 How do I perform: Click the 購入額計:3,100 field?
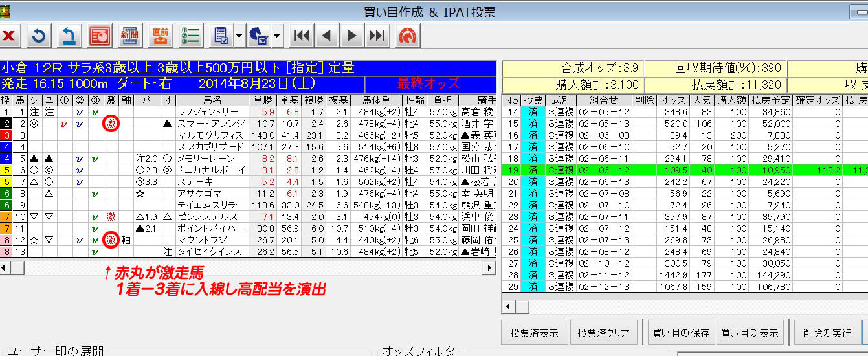[x=573, y=84]
